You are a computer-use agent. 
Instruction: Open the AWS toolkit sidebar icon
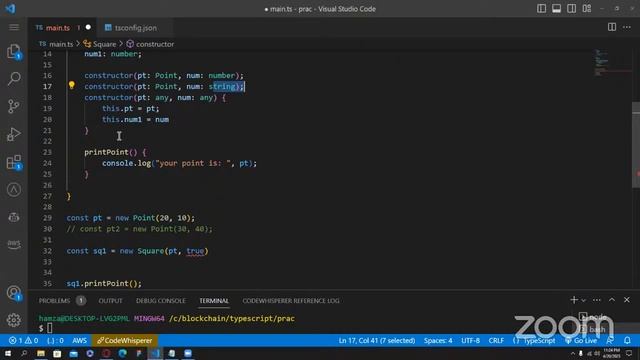[14, 244]
